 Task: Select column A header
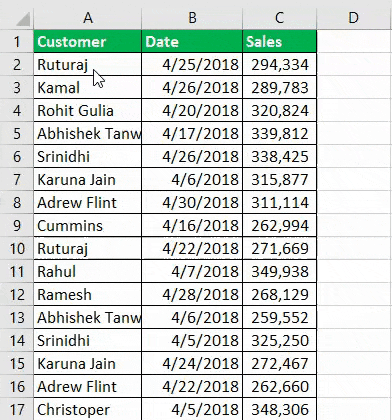coord(88,18)
